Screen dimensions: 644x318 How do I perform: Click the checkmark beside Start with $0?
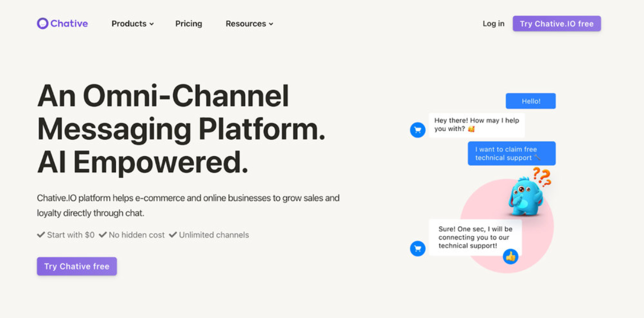41,234
